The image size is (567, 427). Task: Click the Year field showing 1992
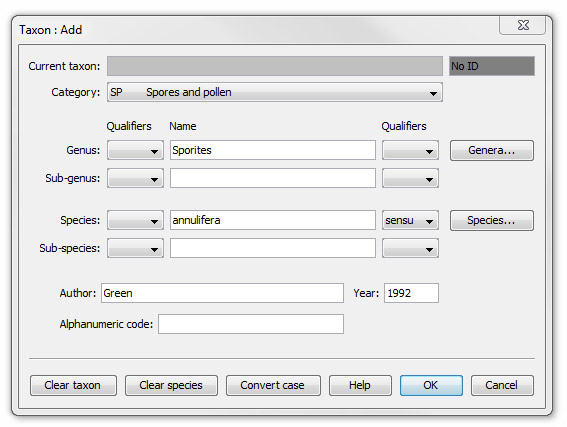pyautogui.click(x=411, y=293)
